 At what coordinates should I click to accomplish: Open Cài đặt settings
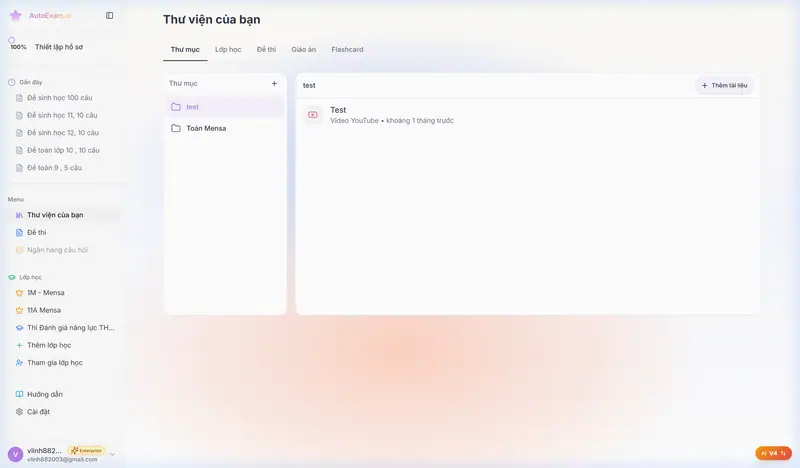[x=38, y=411]
